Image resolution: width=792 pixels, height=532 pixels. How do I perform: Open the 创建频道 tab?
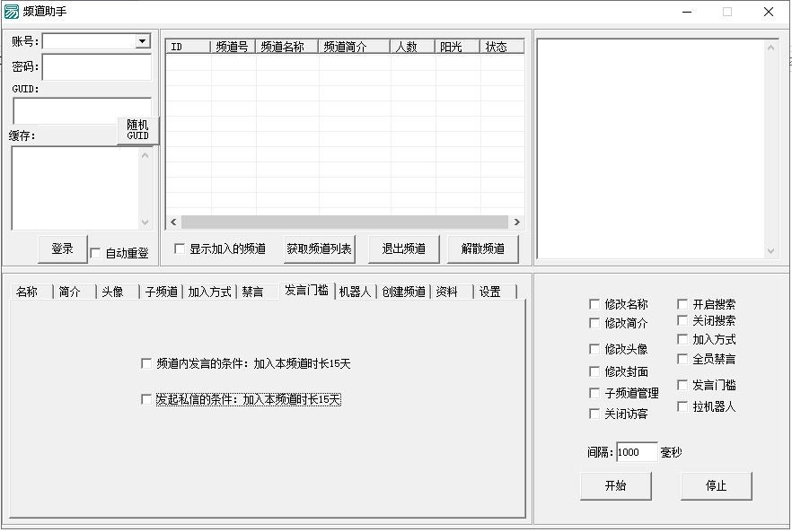tap(401, 292)
